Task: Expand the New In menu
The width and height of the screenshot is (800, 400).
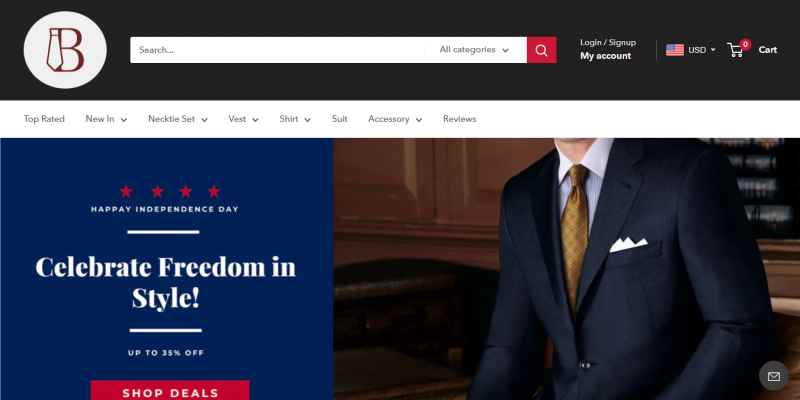Action: pos(106,119)
